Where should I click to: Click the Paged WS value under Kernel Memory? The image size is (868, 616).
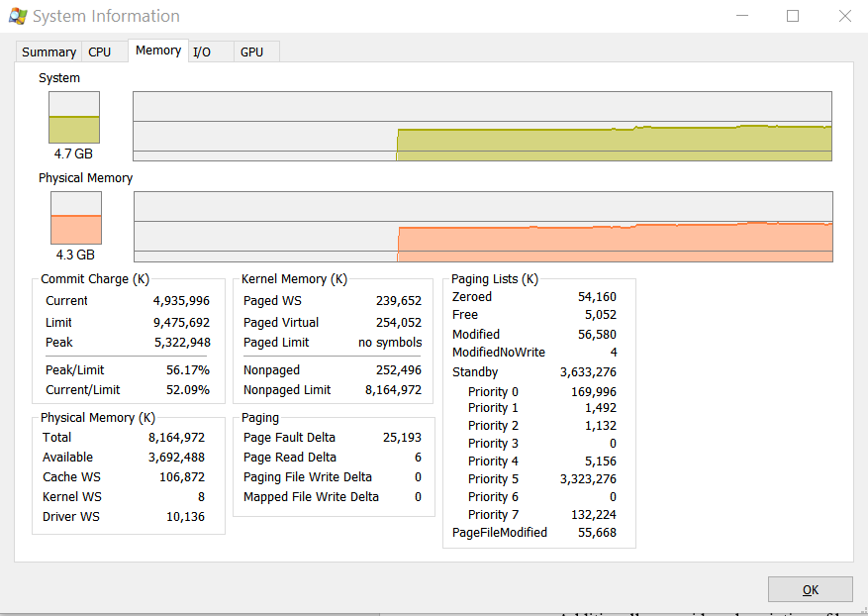[x=402, y=300]
